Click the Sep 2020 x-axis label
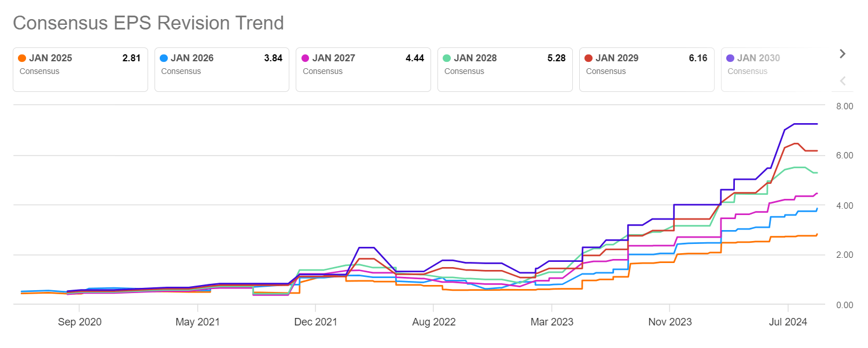Screen dimensions: 868x348 click(79, 322)
